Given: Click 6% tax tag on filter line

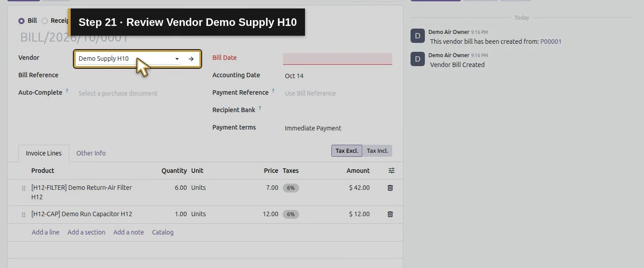Looking at the screenshot, I should (291, 188).
